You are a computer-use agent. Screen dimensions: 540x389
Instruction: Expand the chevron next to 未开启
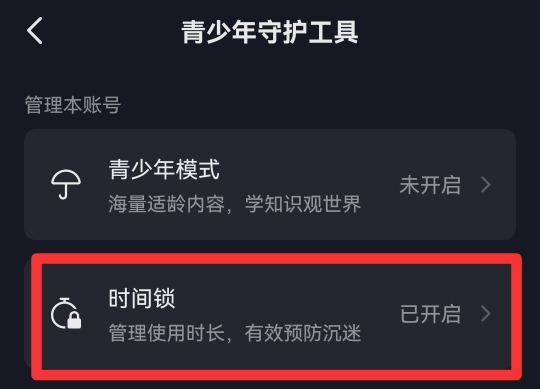486,185
